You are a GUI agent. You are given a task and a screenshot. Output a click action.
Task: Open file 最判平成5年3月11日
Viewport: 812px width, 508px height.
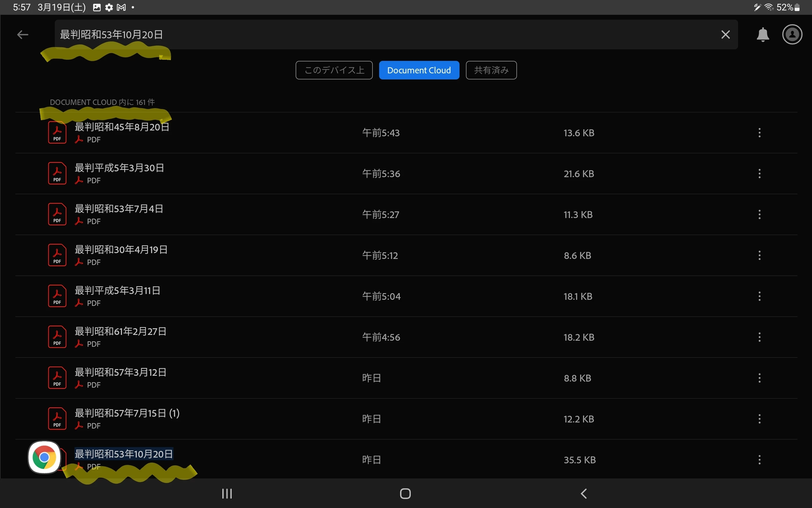(117, 291)
